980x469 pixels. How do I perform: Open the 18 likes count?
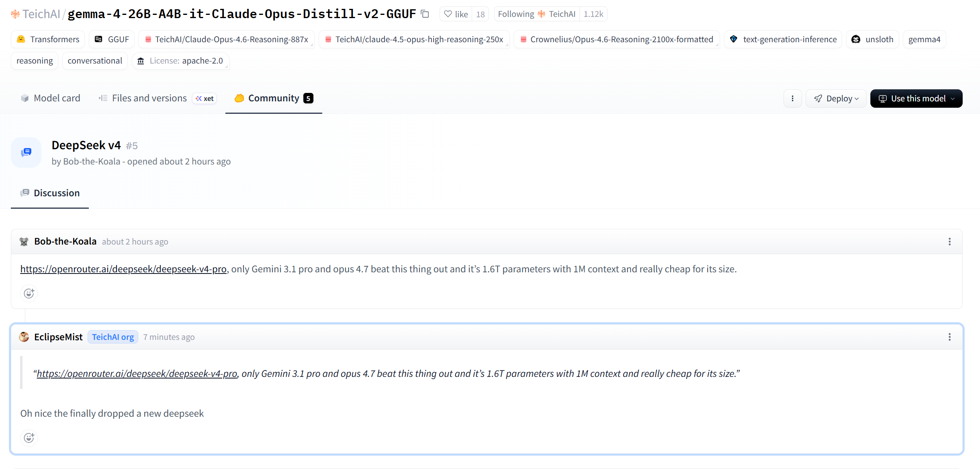click(480, 14)
